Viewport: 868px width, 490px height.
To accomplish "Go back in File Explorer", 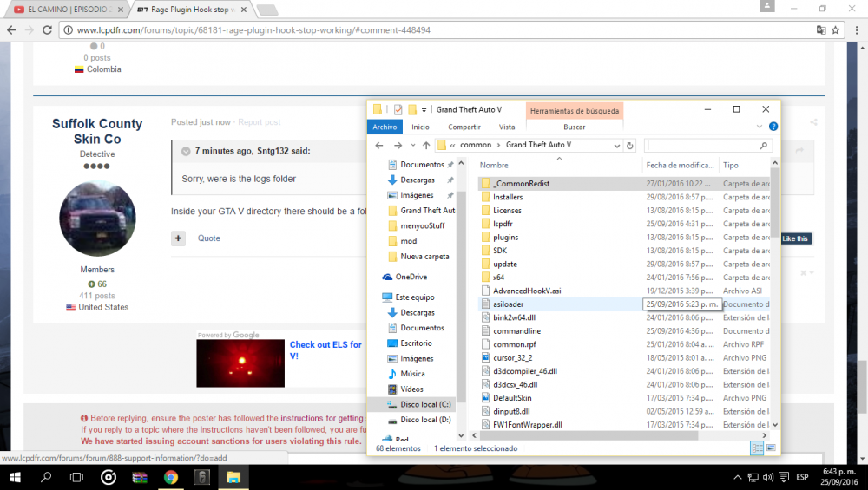I will pyautogui.click(x=379, y=146).
